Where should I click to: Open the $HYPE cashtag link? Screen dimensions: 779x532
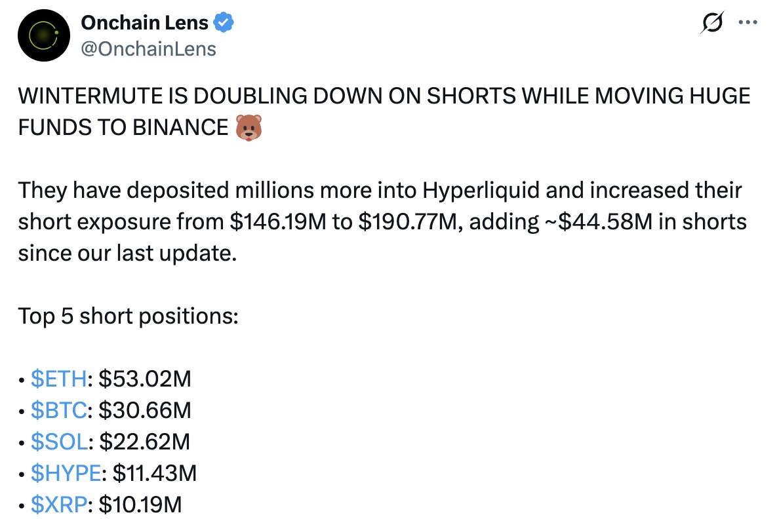coord(66,473)
